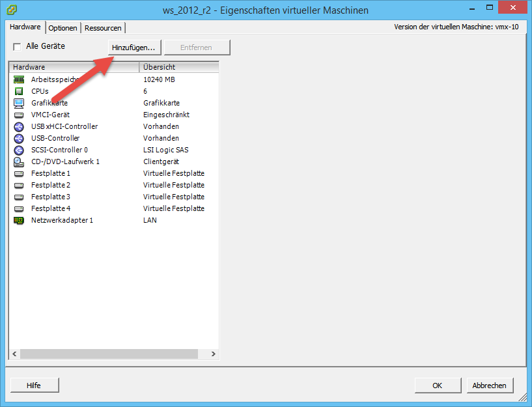Select the Festplatte 1 disk icon

(19, 173)
